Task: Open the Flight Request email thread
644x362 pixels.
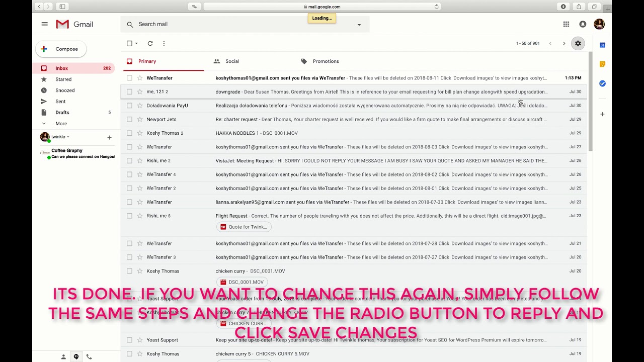Action: (x=354, y=223)
